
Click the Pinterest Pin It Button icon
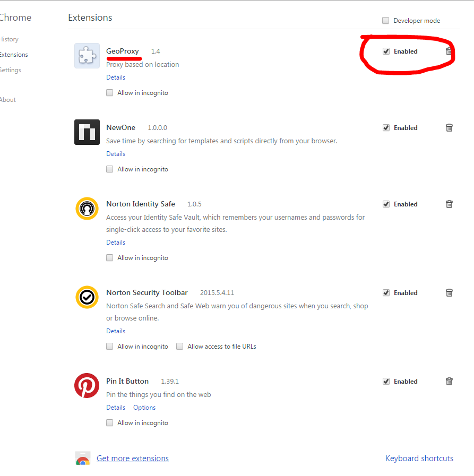coord(87,386)
